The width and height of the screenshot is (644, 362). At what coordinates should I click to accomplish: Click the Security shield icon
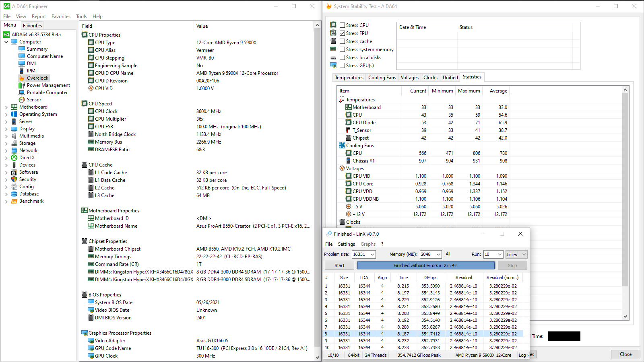click(14, 179)
